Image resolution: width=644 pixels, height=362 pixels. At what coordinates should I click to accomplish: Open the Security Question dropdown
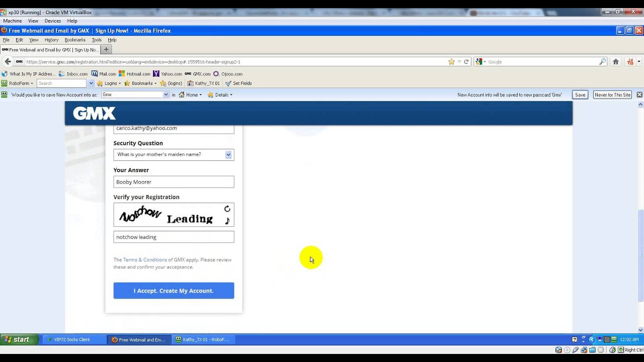point(174,154)
